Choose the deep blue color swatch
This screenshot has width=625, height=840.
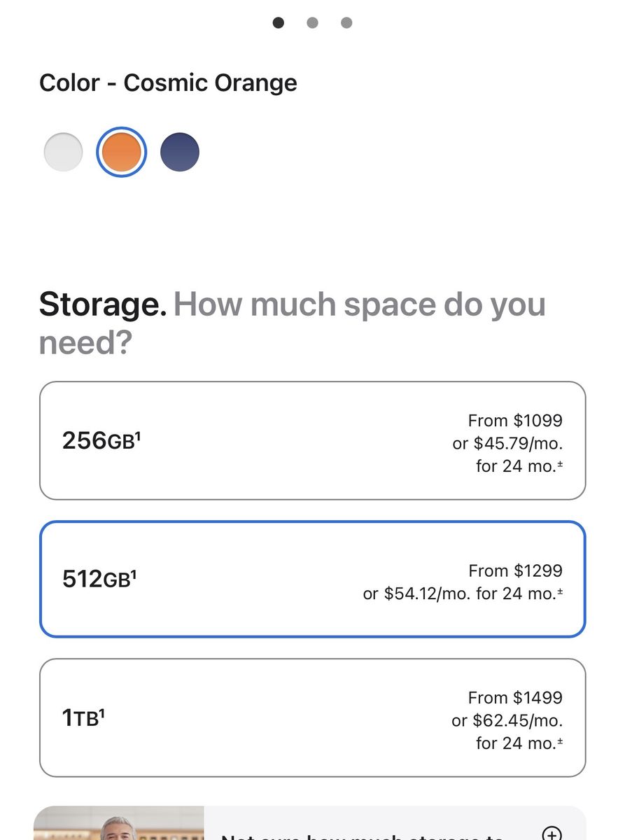click(x=180, y=152)
